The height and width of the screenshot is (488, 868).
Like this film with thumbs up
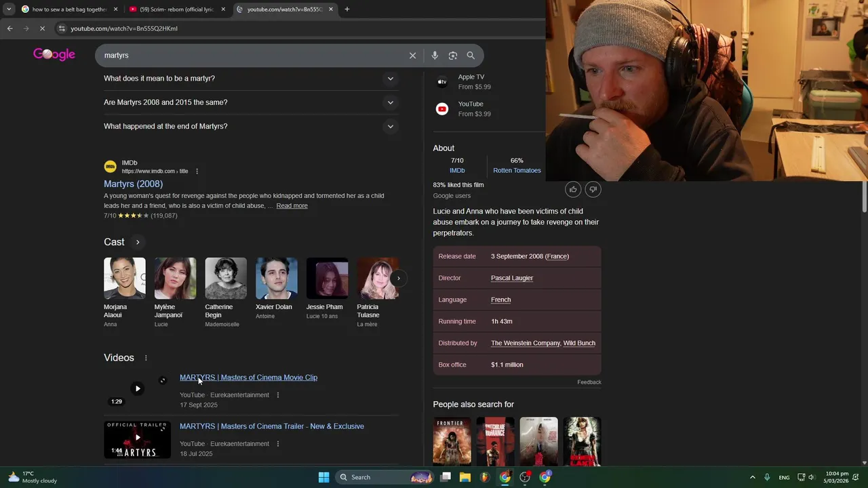click(x=573, y=190)
